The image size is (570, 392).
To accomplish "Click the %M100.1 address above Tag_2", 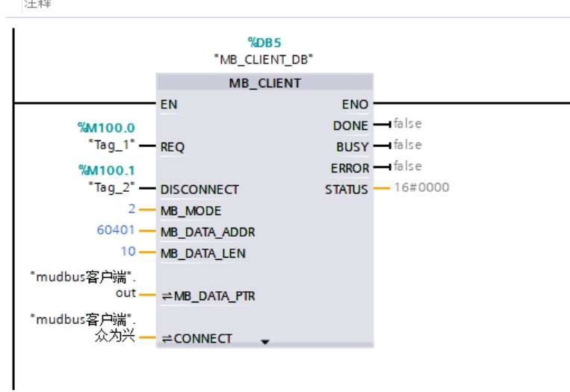I will tap(102, 171).
